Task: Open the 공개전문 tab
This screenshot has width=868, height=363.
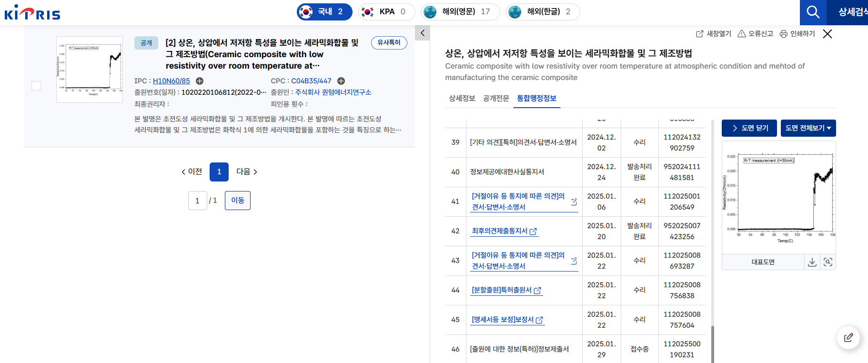Action: coord(496,98)
